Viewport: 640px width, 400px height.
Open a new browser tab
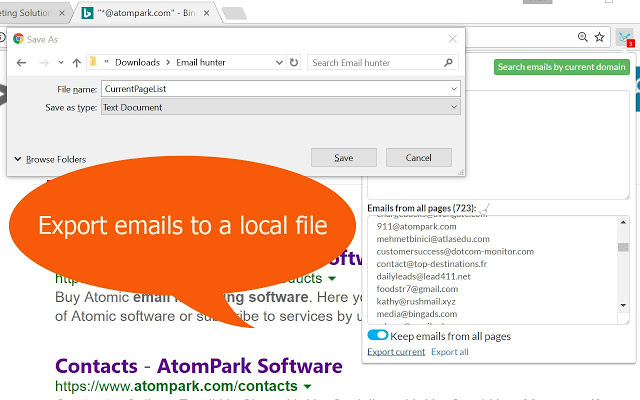pos(234,13)
